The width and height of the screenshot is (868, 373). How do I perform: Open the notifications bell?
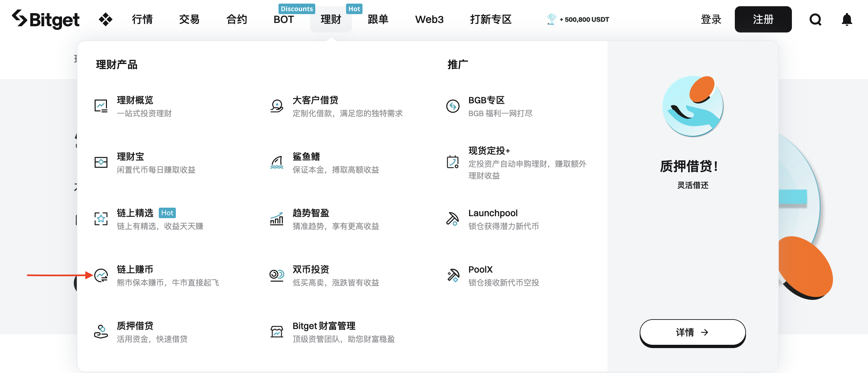tap(846, 20)
